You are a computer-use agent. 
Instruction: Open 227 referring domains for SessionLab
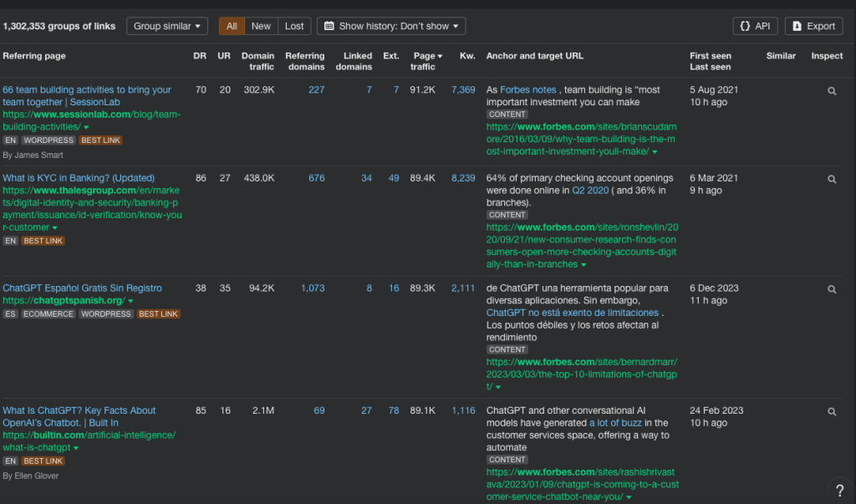[x=317, y=90]
